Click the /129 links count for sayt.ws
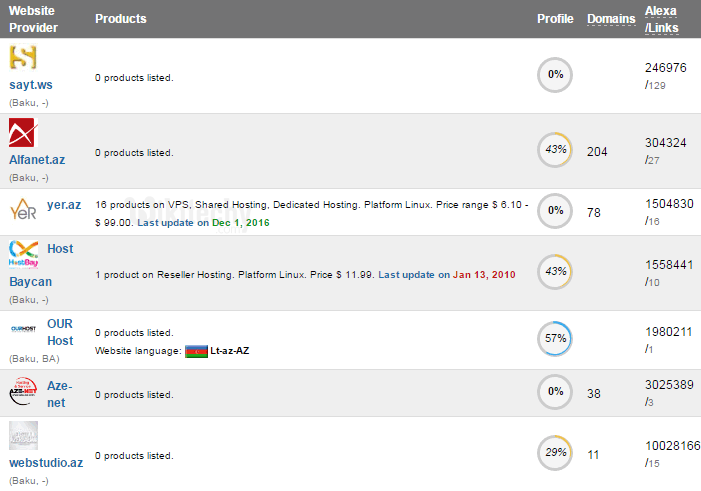The width and height of the screenshot is (701, 491). (x=655, y=85)
